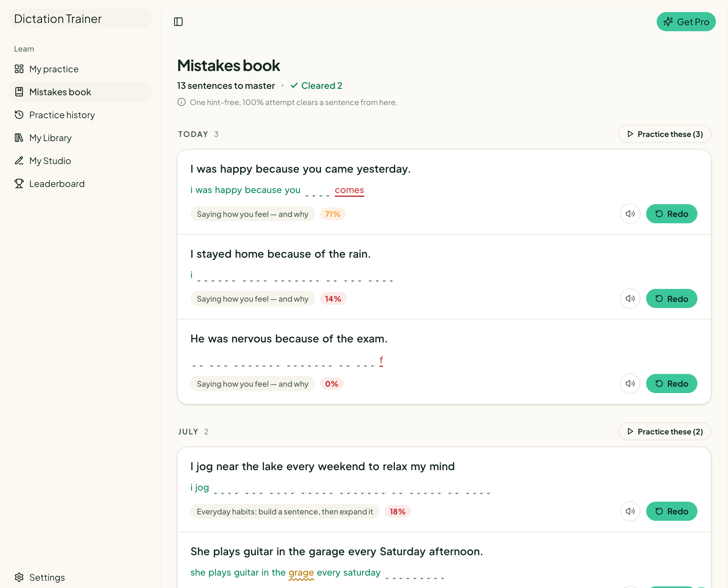
Task: Click lesson tag in 'He was nervous' card
Action: click(252, 384)
